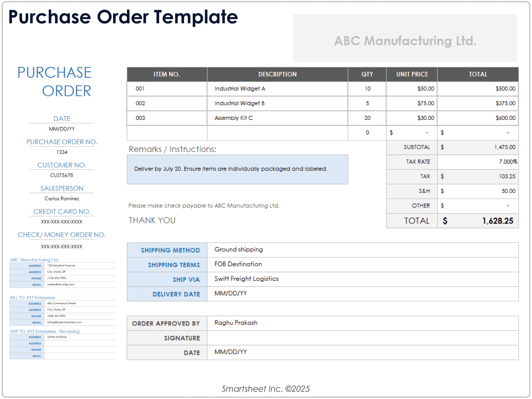532x399 pixels.
Task: Click the Customer No. field CUST5678
Action: (x=62, y=175)
